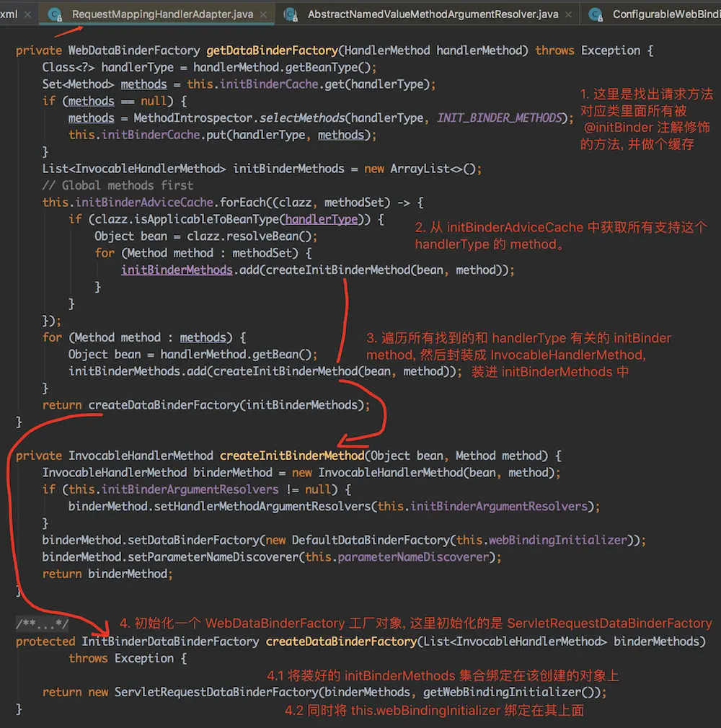The image size is (721, 728).
Task: Click ServletRequestDataBinderFactory in the return statement
Action: (216, 692)
